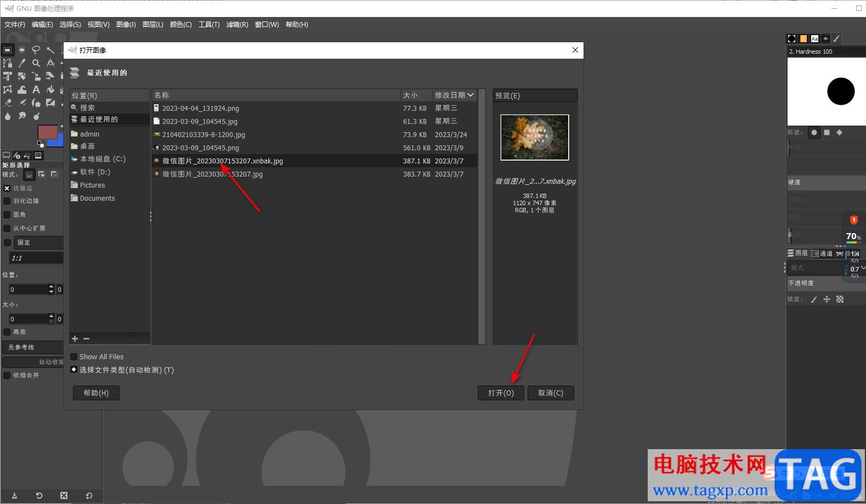
Task: Click the Cancel button (取消)
Action: (x=551, y=393)
